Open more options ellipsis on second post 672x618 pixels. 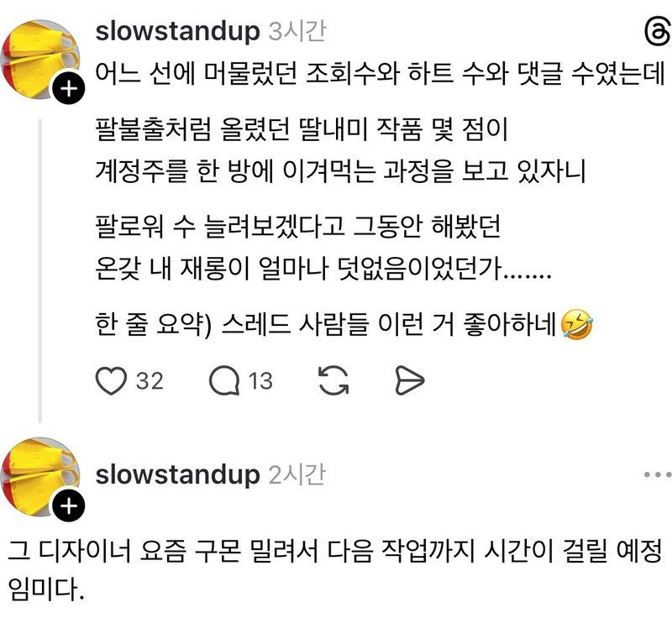658,474
